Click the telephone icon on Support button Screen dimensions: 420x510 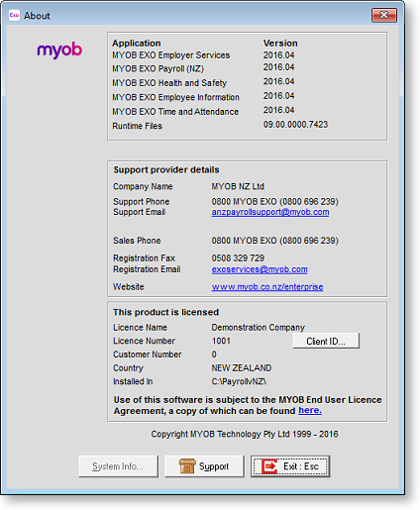click(x=187, y=466)
